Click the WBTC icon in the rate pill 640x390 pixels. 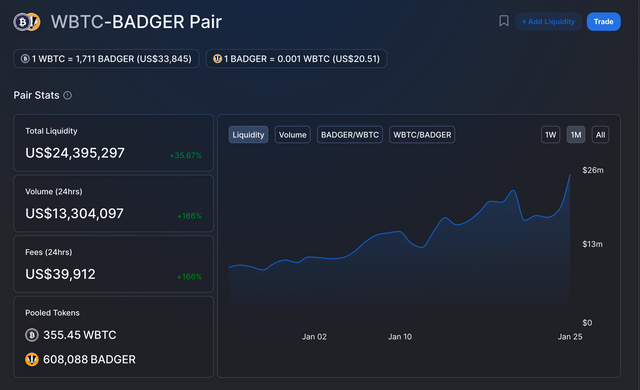click(25, 59)
